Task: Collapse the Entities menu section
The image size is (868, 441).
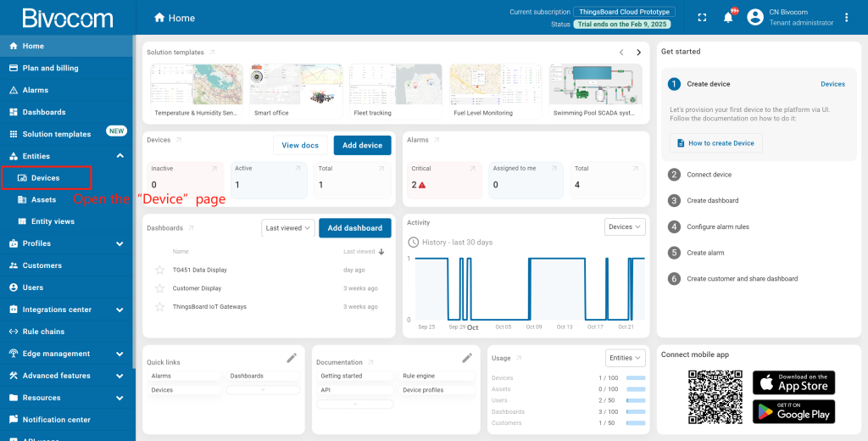Action: point(120,156)
